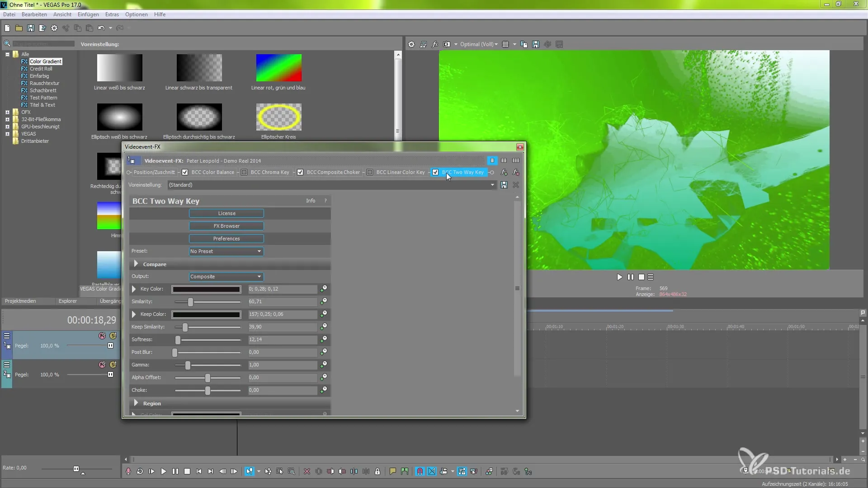Disable the BCC Color Balance checkbox

point(185,172)
